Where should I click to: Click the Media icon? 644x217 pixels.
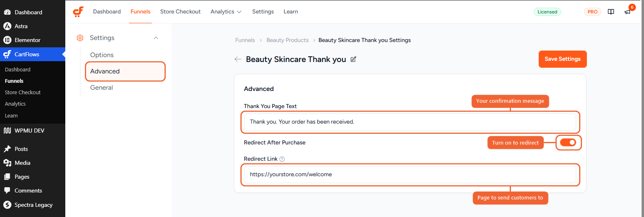pyautogui.click(x=7, y=163)
